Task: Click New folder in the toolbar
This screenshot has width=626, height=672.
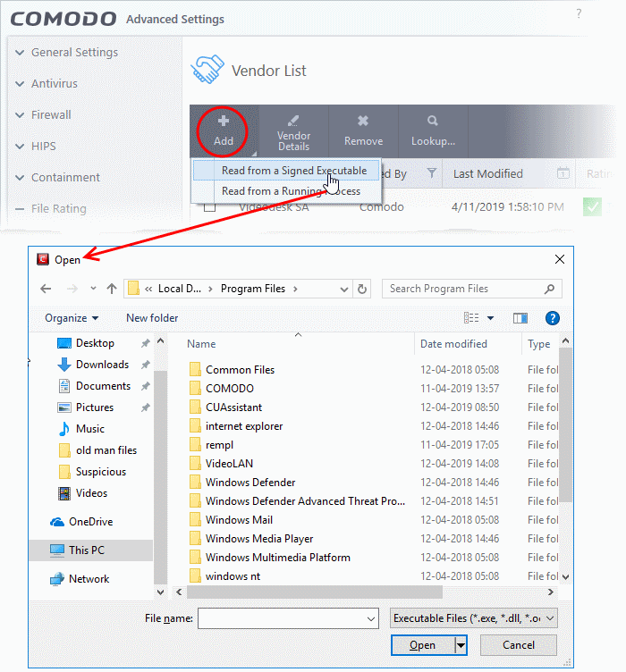Action: click(152, 318)
